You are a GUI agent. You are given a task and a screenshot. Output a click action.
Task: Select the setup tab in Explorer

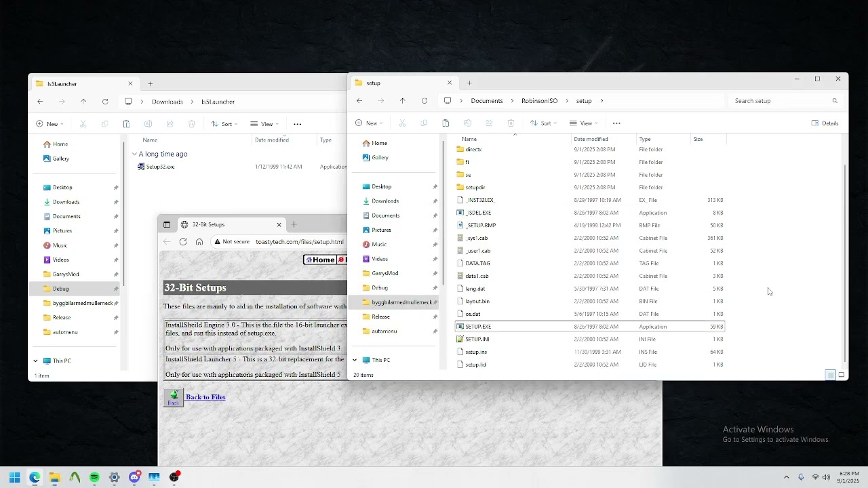(x=404, y=83)
